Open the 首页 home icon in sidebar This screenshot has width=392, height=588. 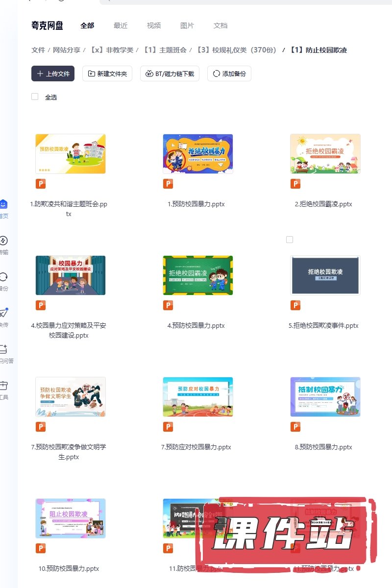coord(3,204)
